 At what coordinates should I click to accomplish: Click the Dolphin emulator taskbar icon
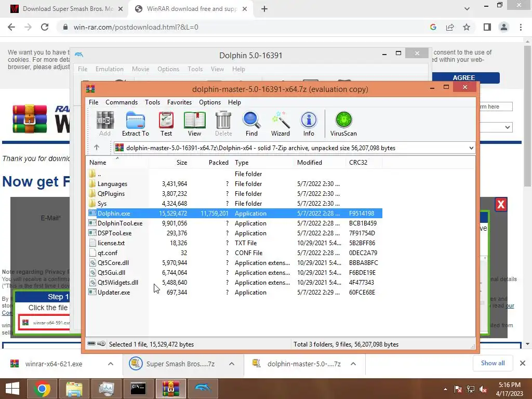(x=203, y=389)
